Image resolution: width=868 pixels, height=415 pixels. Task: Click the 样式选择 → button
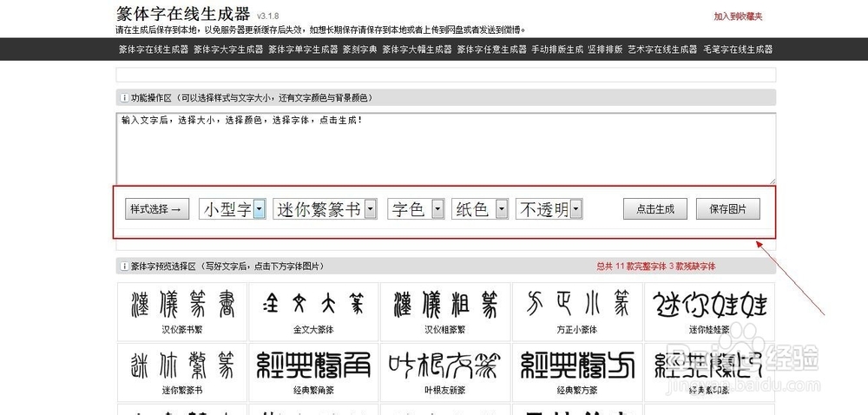157,209
